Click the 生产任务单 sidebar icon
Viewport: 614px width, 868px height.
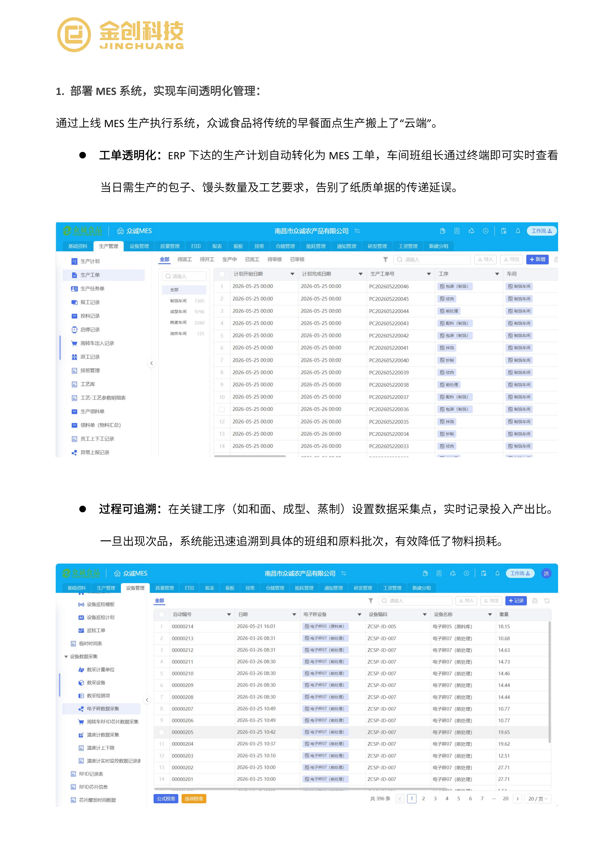pyautogui.click(x=74, y=288)
